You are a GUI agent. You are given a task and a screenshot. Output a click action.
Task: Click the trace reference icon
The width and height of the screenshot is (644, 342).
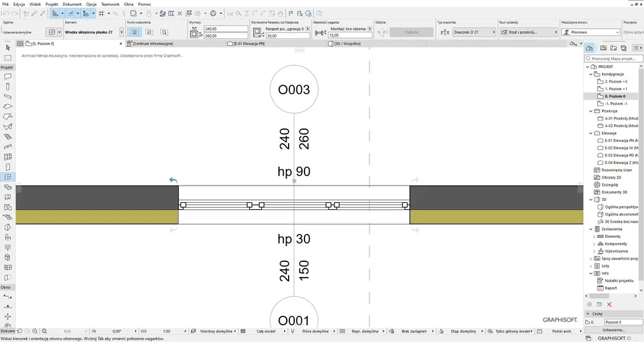pyautogui.click(x=134, y=13)
